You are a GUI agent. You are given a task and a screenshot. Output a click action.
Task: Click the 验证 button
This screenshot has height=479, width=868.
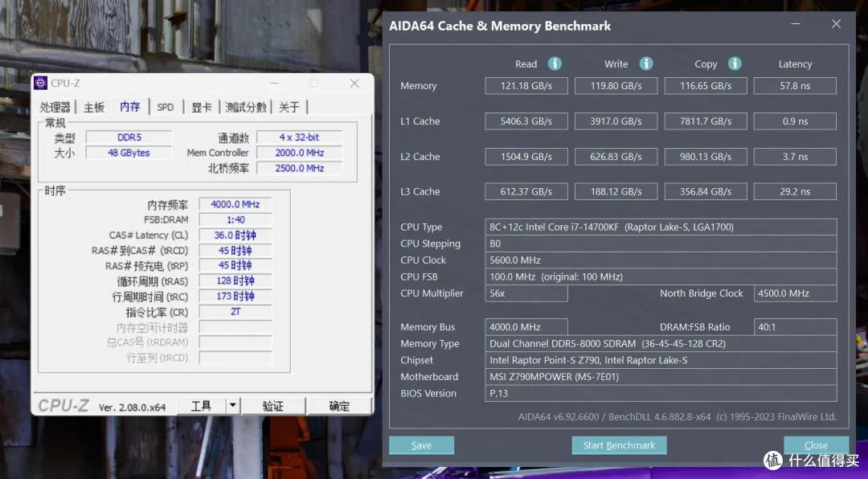click(273, 405)
